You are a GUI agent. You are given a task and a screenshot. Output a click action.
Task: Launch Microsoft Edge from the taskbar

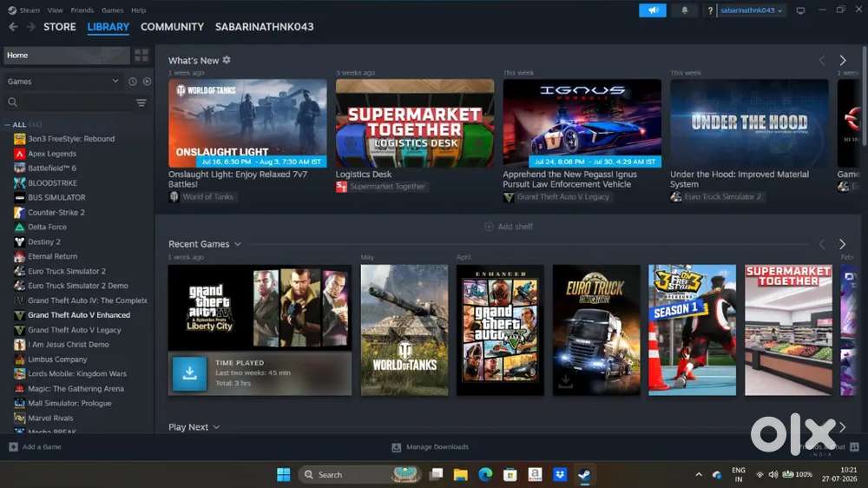(x=485, y=475)
